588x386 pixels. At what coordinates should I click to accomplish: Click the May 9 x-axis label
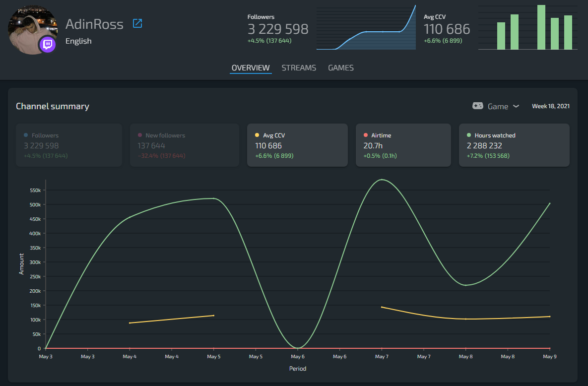point(550,356)
